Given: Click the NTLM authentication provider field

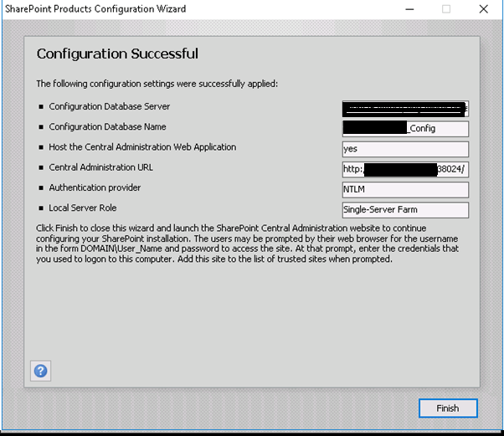Looking at the screenshot, I should click(x=405, y=190).
